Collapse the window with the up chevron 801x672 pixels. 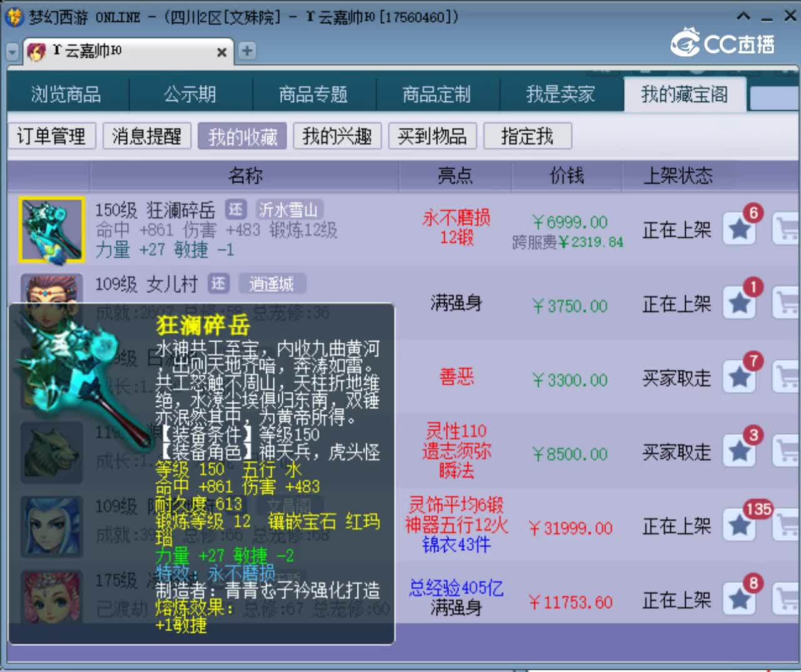(743, 16)
